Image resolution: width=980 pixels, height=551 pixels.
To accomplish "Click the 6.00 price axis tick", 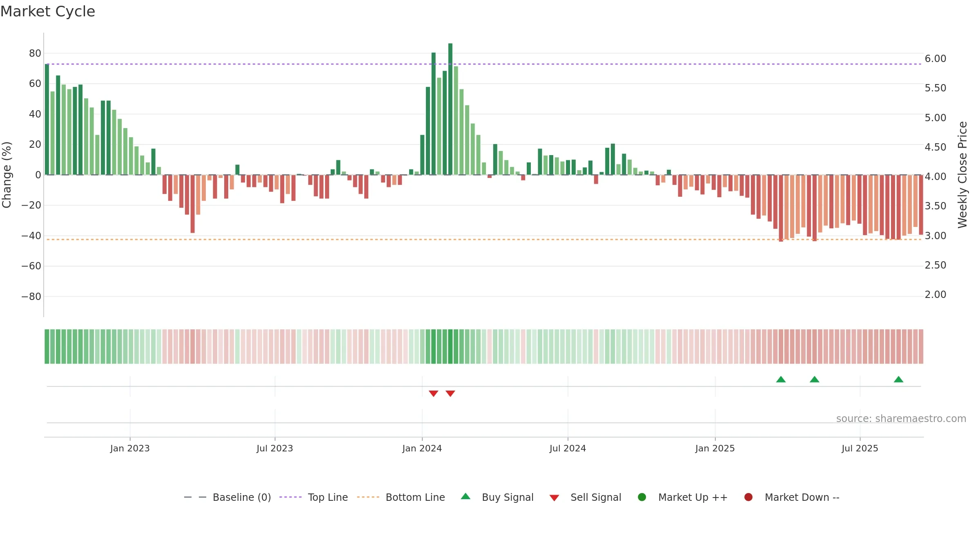I will [935, 58].
